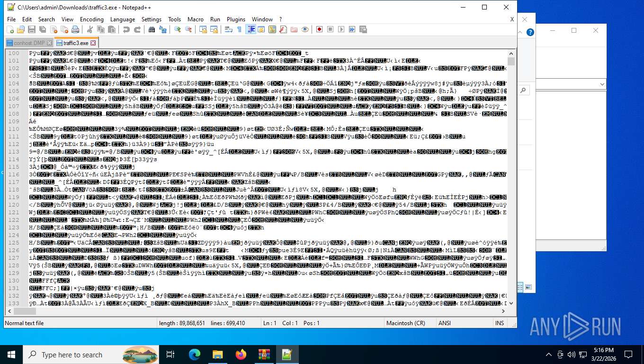Click the INS status bar indicator
This screenshot has height=364, width=644.
500,323
